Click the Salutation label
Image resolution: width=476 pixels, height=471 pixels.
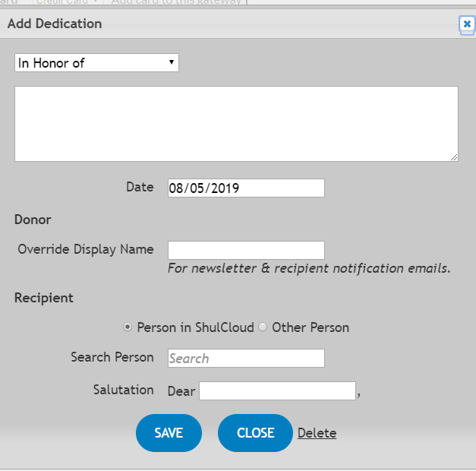pyautogui.click(x=124, y=390)
